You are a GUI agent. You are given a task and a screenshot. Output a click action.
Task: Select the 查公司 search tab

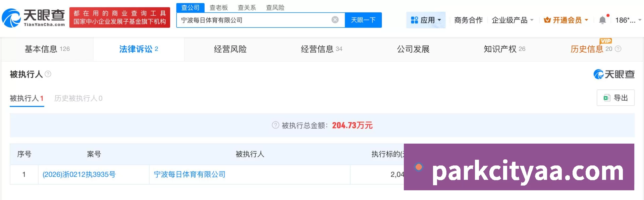[190, 8]
